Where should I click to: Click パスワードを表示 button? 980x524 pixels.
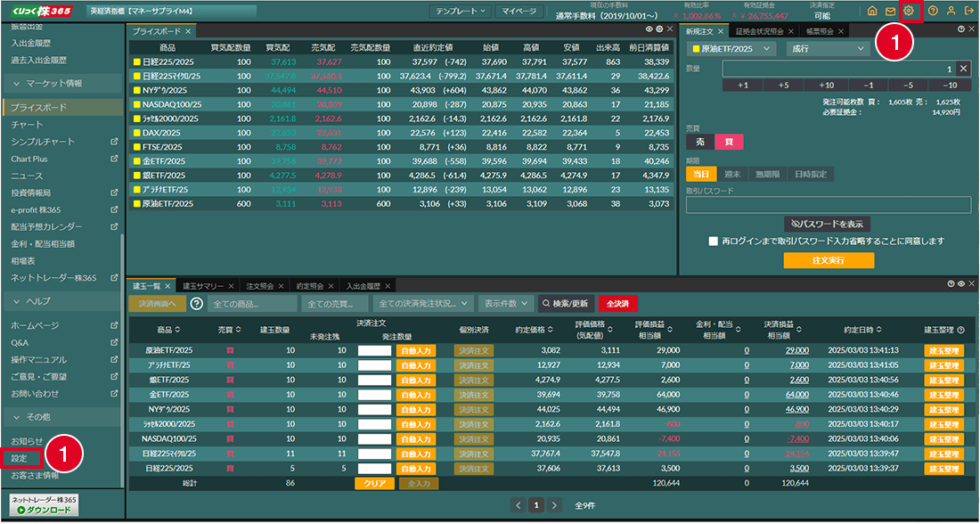[828, 223]
